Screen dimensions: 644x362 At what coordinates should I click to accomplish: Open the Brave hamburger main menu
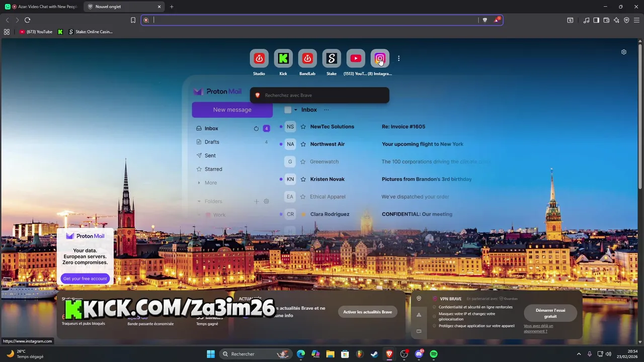point(636,20)
